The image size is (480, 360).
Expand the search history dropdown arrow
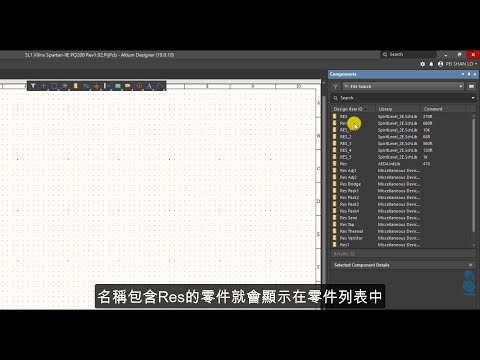coord(473,98)
